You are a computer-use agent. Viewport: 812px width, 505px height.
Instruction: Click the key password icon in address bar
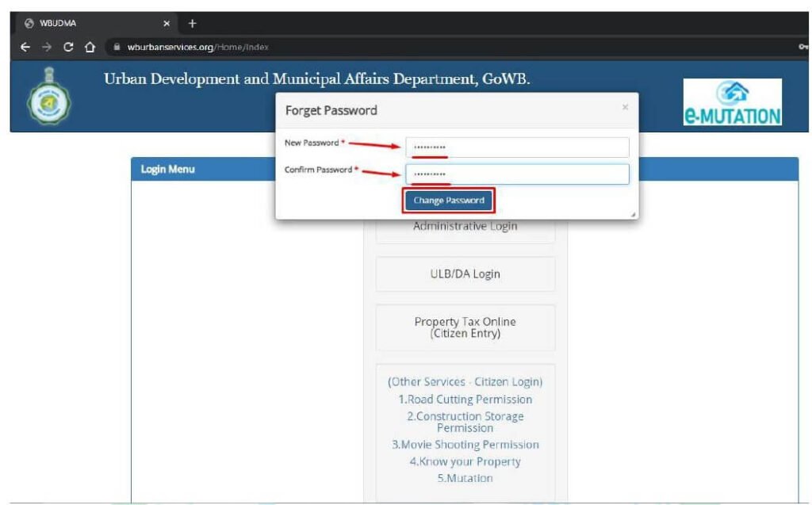coord(802,47)
